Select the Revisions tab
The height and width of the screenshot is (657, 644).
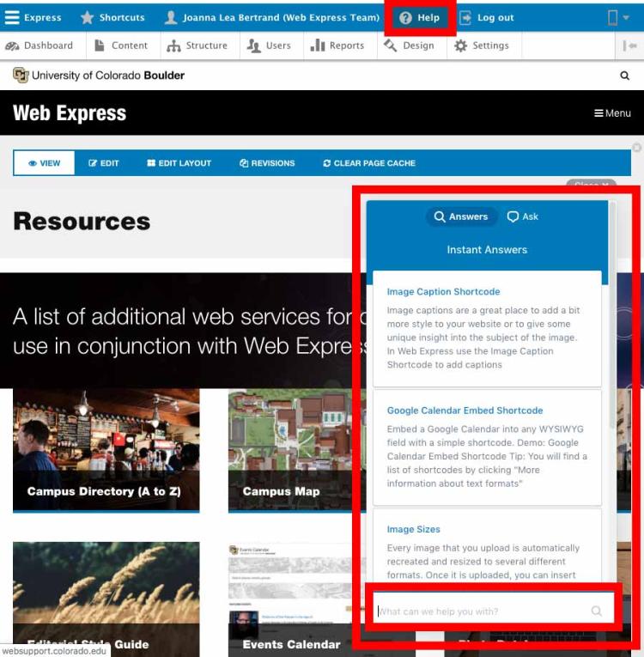pos(267,163)
